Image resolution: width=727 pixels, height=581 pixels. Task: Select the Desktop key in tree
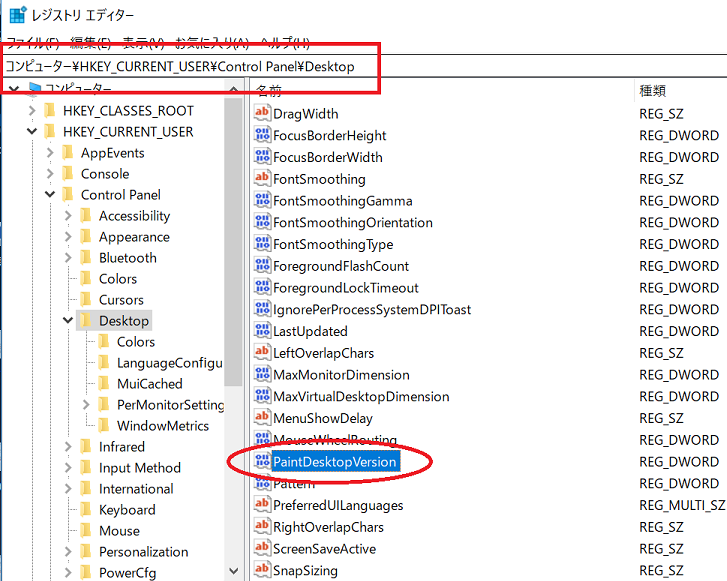tap(124, 320)
